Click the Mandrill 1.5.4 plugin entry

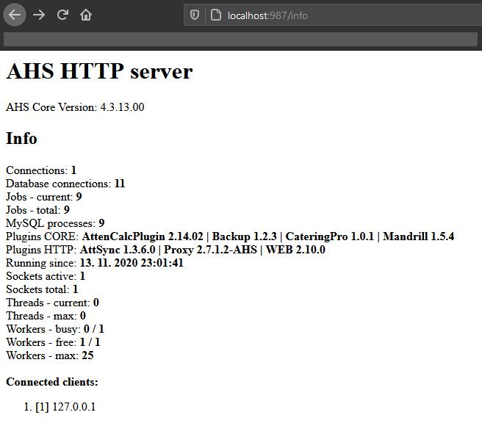(x=418, y=236)
